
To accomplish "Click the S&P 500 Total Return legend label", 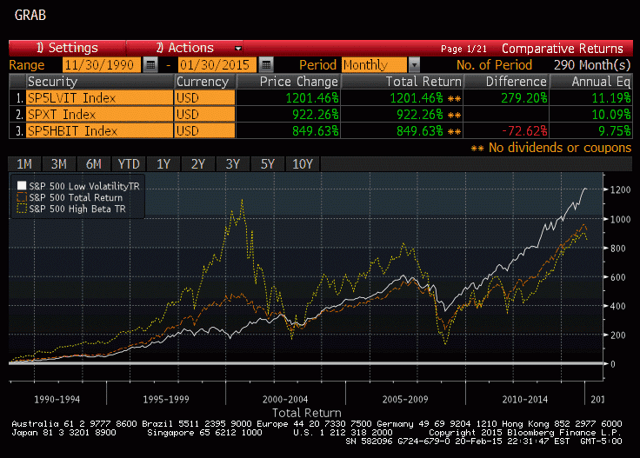I will click(76, 198).
